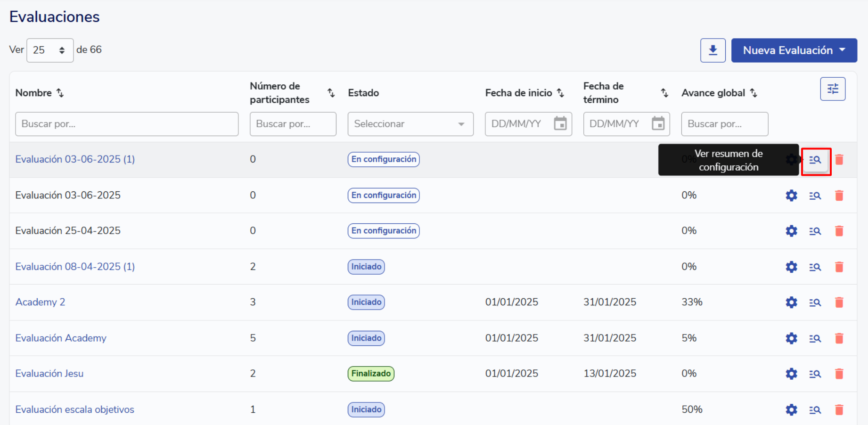Open the Evaluación Academy link
The height and width of the screenshot is (425, 868).
click(61, 338)
